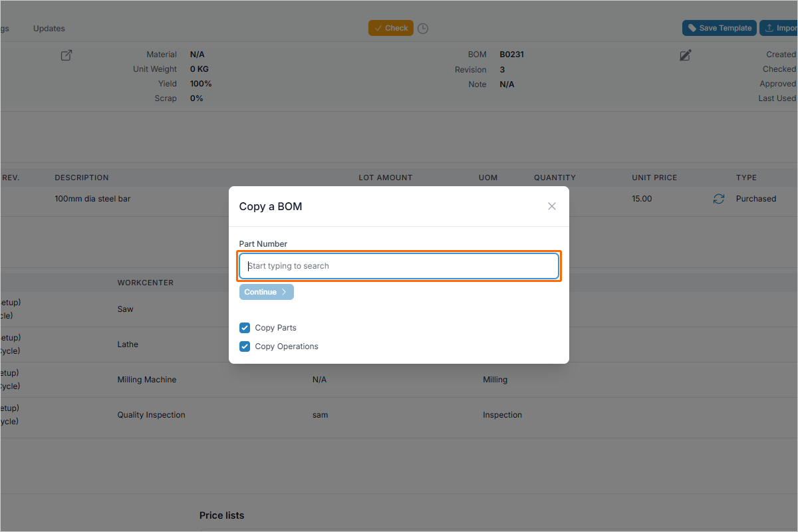Click the orange Check button
The height and width of the screenshot is (532, 798).
[x=391, y=28]
